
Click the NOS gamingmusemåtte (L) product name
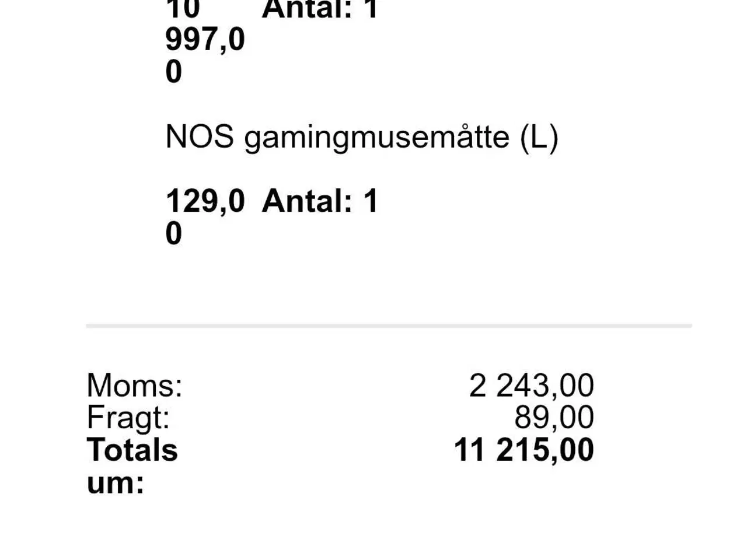362,138
